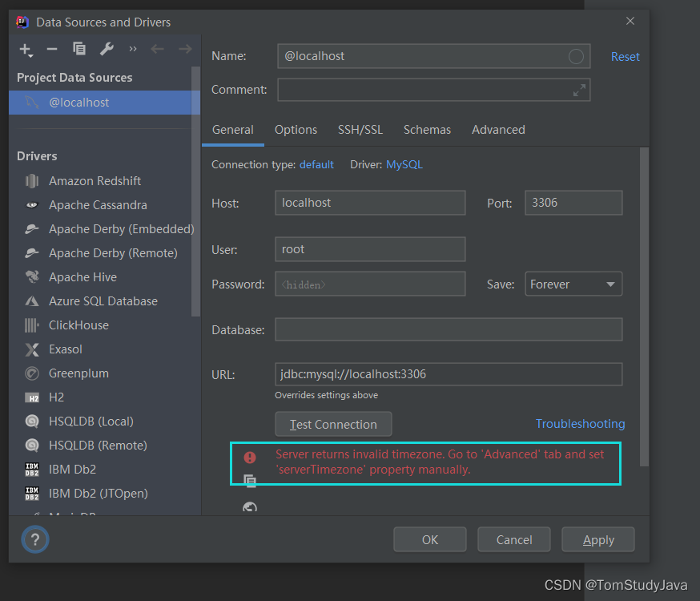The width and height of the screenshot is (700, 601).
Task: Click Drivers section heading
Action: (37, 156)
